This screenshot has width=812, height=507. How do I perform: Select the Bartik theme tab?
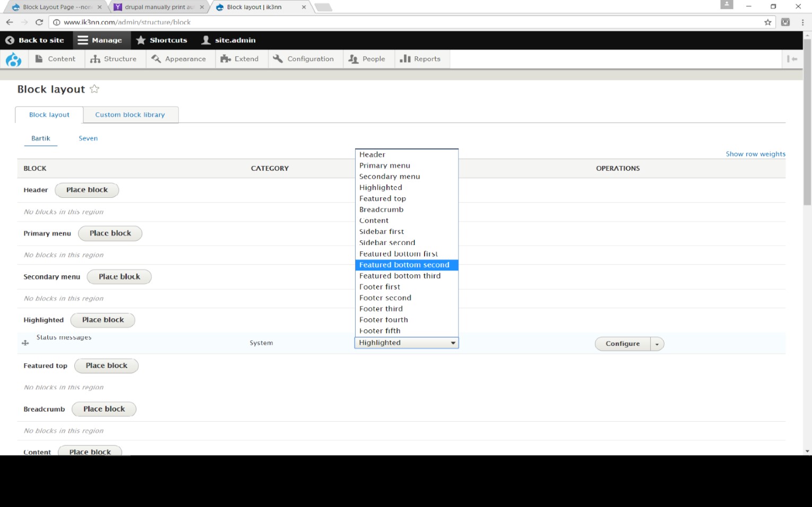41,138
